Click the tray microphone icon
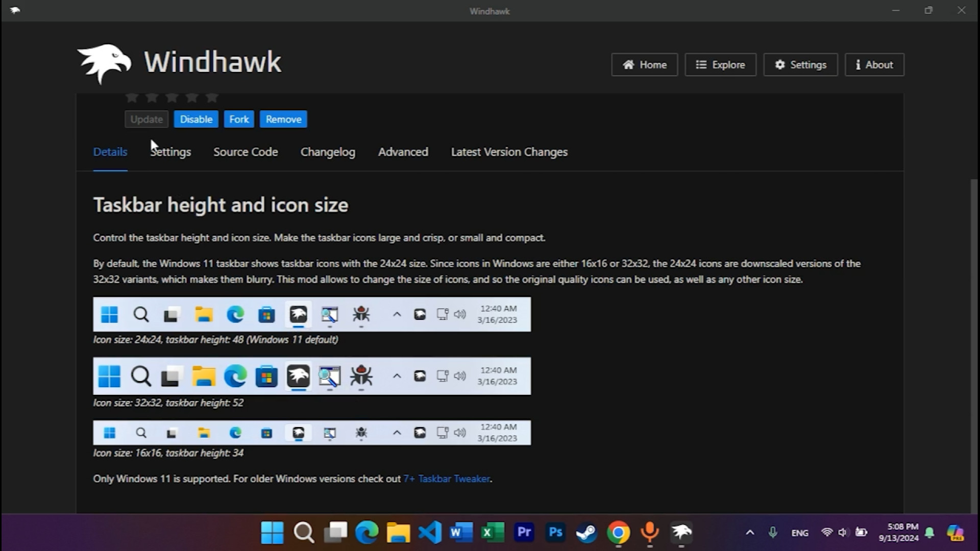 [773, 533]
